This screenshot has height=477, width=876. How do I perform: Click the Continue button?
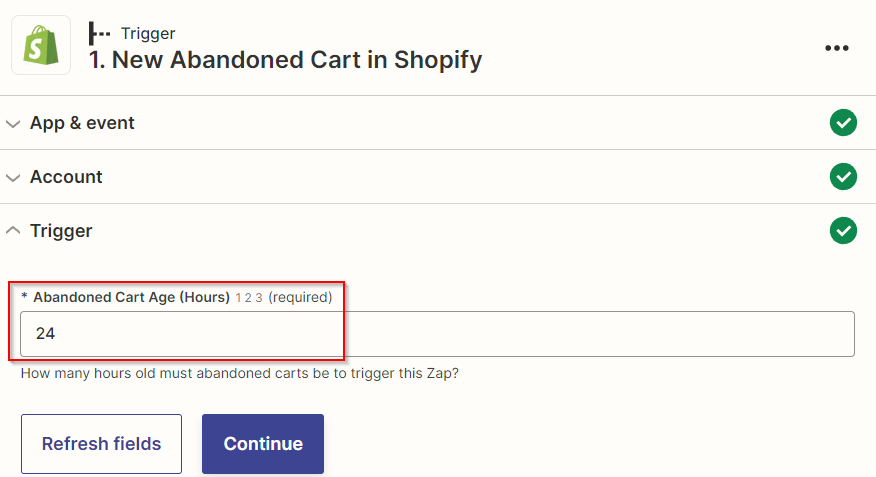point(263,443)
